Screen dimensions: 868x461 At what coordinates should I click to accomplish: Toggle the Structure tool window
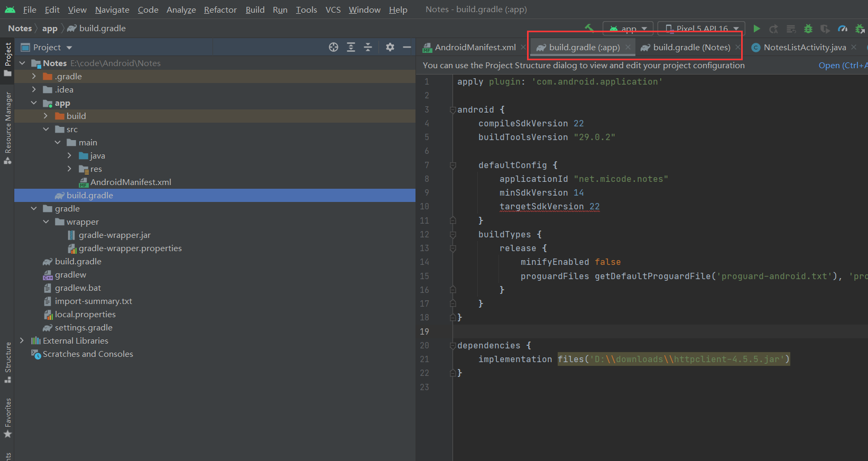click(x=7, y=362)
